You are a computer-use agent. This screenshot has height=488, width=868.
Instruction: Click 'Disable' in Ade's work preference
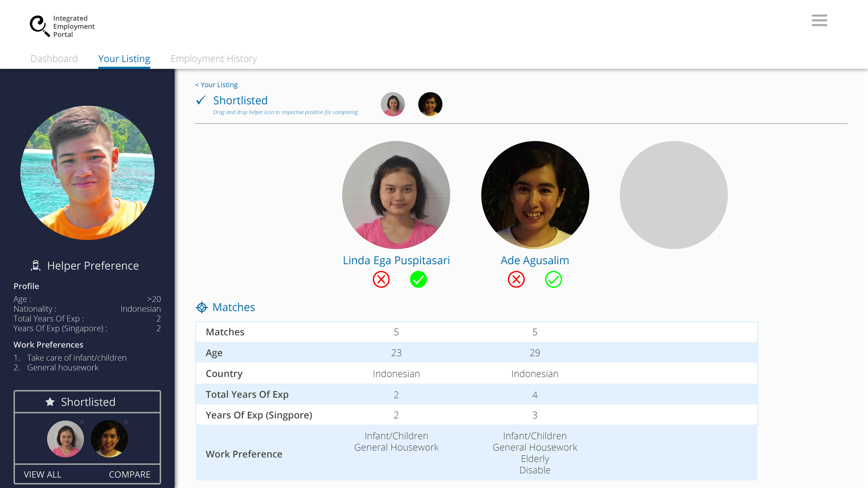pyautogui.click(x=535, y=470)
